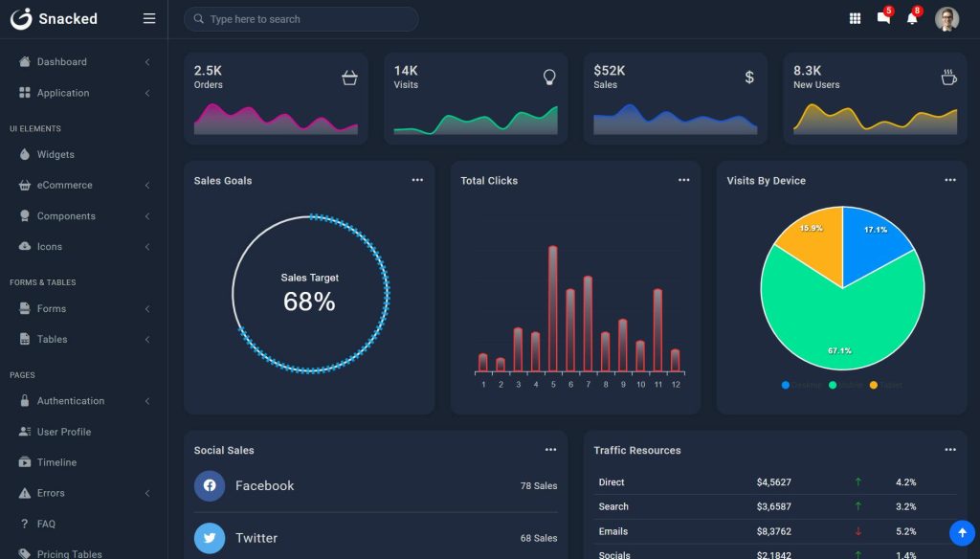Screen dimensions: 980x559
Task: Select Dashboard in the sidebar
Action: (62, 61)
